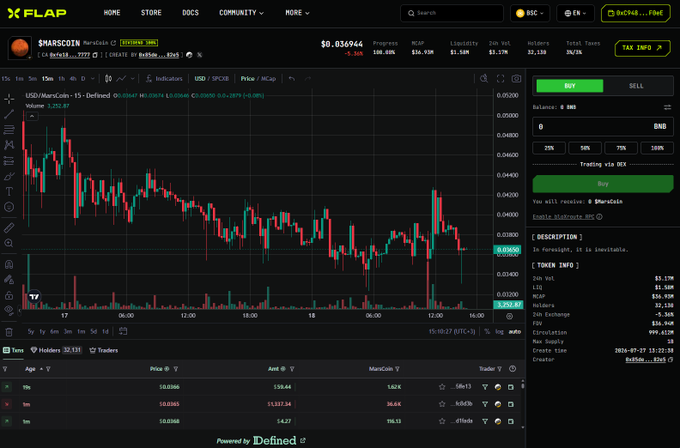
Task: Select the 4h timeframe
Action: point(73,78)
